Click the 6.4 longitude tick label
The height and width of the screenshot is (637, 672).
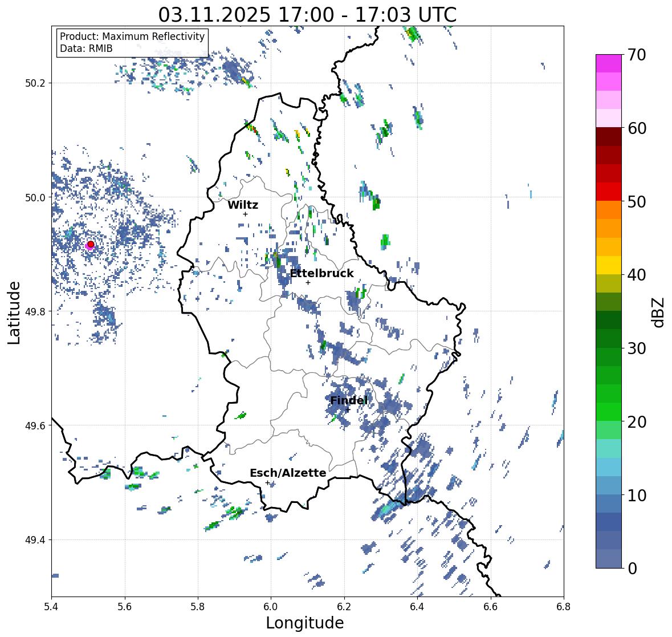pos(417,607)
